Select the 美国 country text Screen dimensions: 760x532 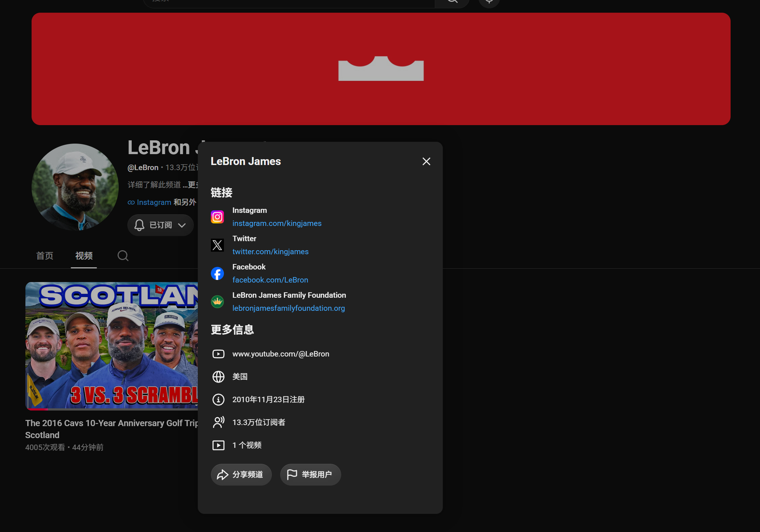click(x=240, y=377)
